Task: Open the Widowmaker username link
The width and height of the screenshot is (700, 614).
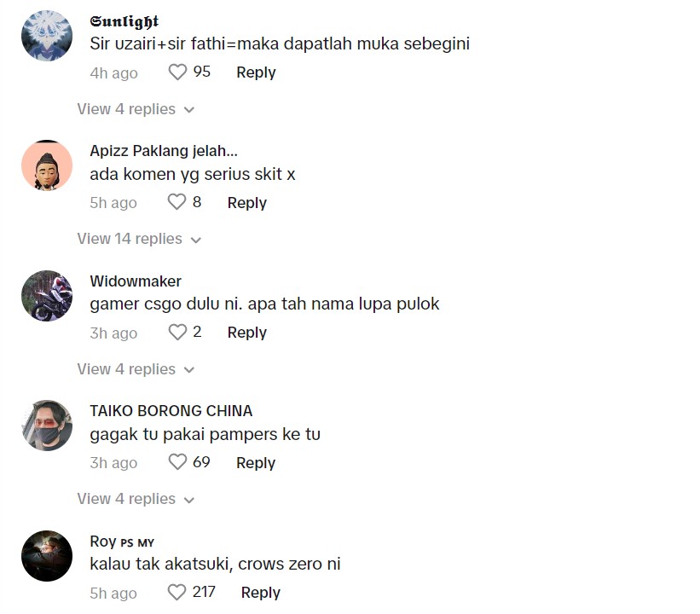Action: coord(136,281)
